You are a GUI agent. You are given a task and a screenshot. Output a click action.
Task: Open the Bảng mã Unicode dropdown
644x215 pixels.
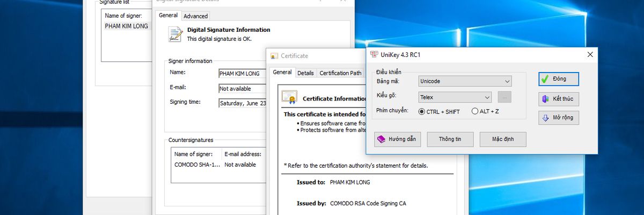tap(465, 81)
